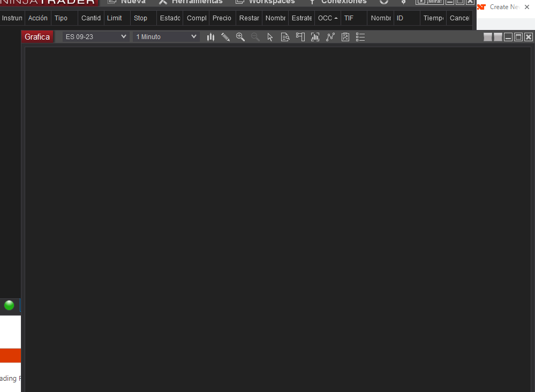Screen dimensions: 535x392
Task: Click the Compl column header
Action: 196,18
